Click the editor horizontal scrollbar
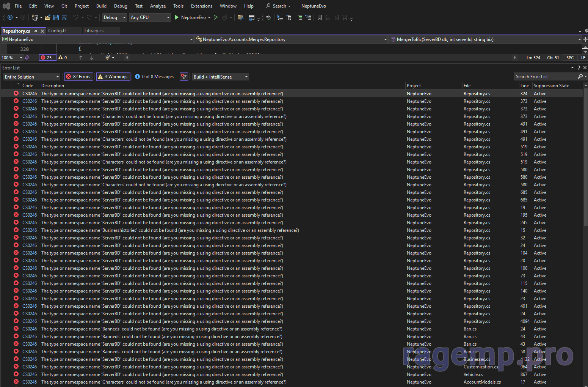 (321, 58)
